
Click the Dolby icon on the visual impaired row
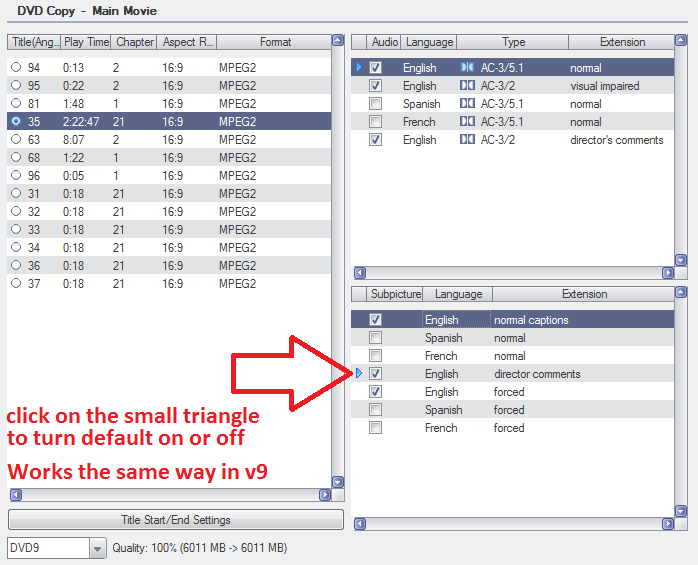(x=467, y=85)
